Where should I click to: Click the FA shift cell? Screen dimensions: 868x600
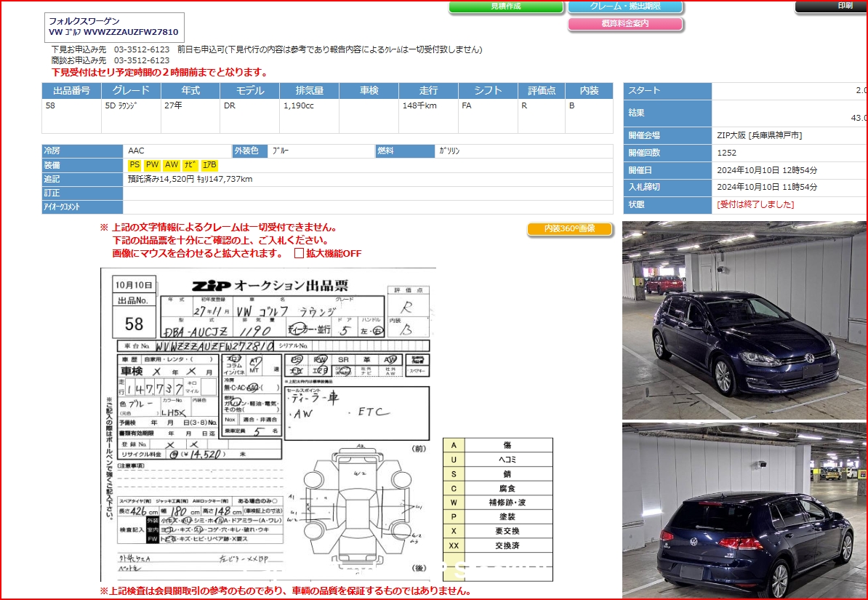[489, 116]
